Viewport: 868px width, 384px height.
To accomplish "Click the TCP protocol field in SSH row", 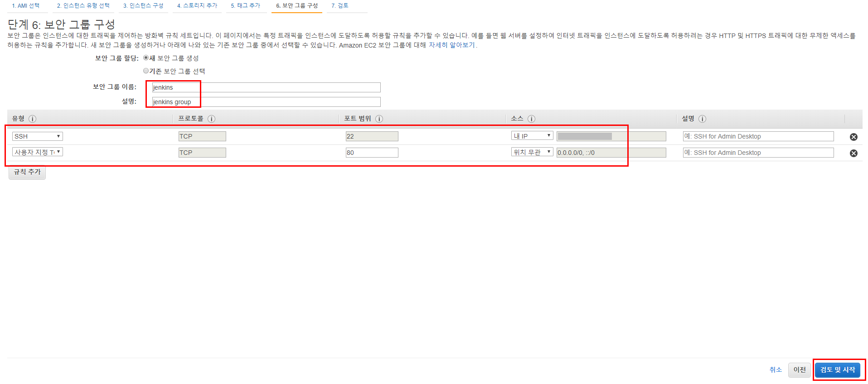I will [202, 136].
